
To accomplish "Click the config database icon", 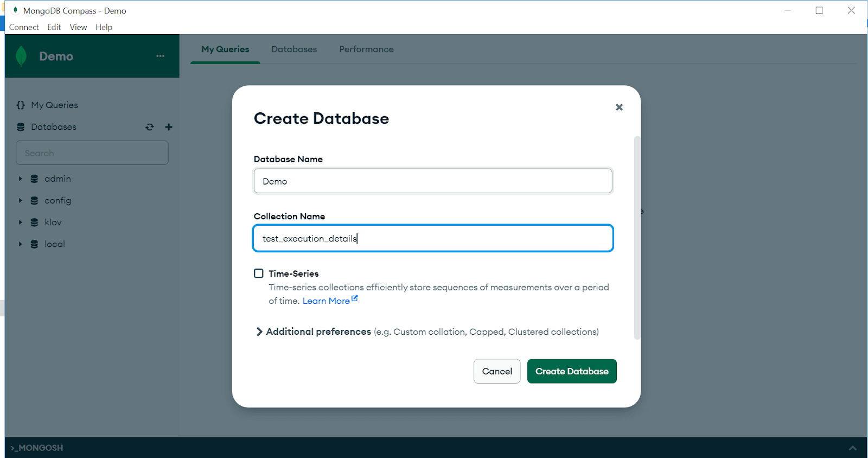I will [x=34, y=200].
